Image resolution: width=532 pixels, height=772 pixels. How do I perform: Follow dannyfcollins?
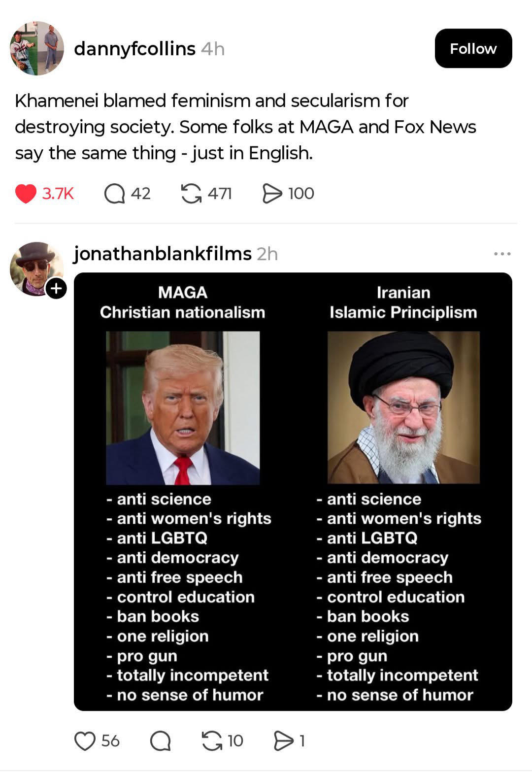pyautogui.click(x=473, y=48)
